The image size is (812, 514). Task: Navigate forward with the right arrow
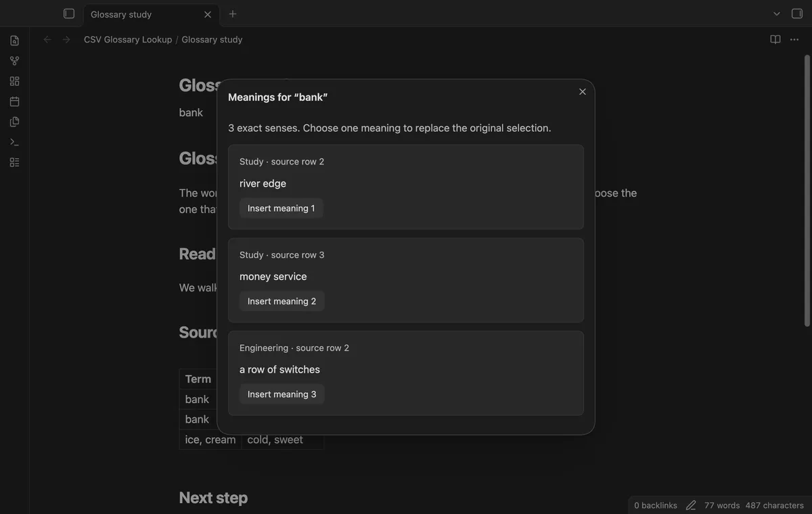66,40
